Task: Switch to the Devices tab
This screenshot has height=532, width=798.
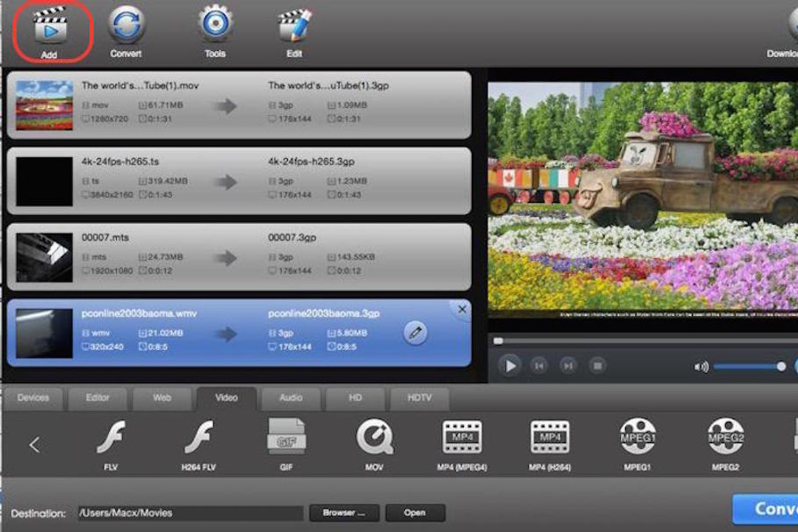Action: tap(33, 398)
